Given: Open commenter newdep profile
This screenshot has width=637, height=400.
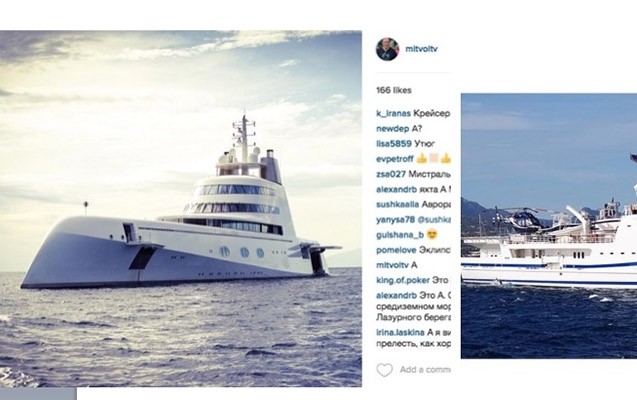Looking at the screenshot, I should (x=393, y=128).
